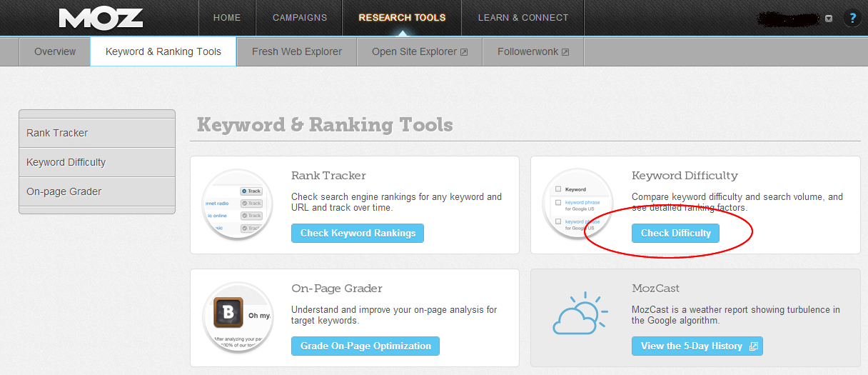Viewport: 868px width, 375px height.
Task: Click the Keyword & Ranking Tools page heading
Action: [x=325, y=125]
